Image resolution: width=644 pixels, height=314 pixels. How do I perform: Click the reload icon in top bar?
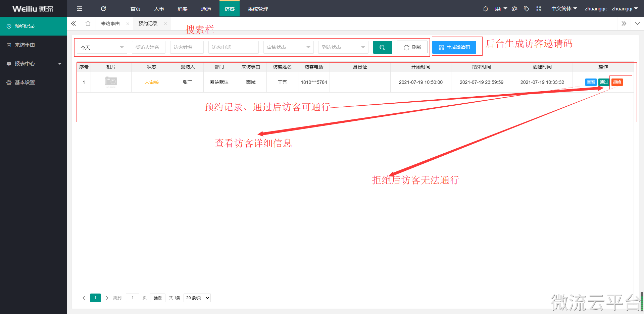point(103,9)
